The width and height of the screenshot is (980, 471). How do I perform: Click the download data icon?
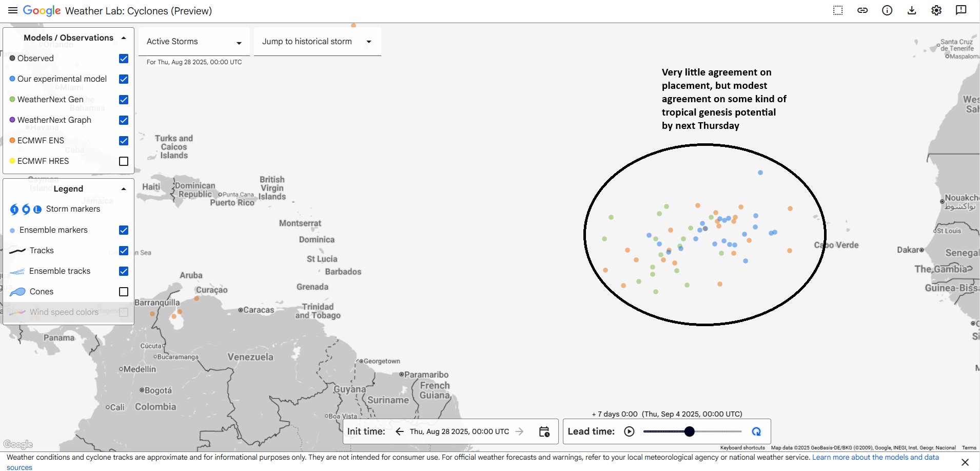point(912,10)
